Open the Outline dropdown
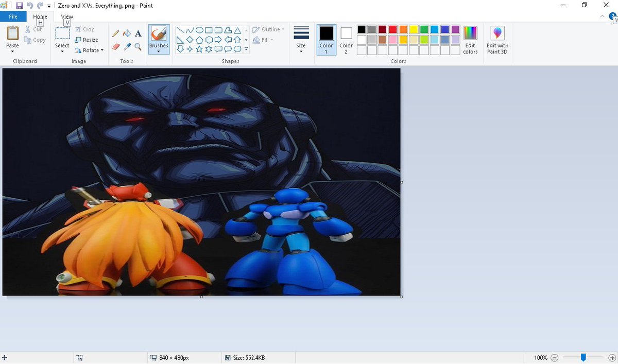Viewport: 618px width, 364px height. 269,30
